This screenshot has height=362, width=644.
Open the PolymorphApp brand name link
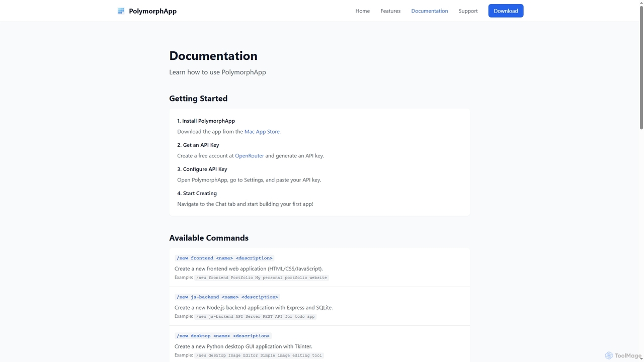[x=152, y=11]
